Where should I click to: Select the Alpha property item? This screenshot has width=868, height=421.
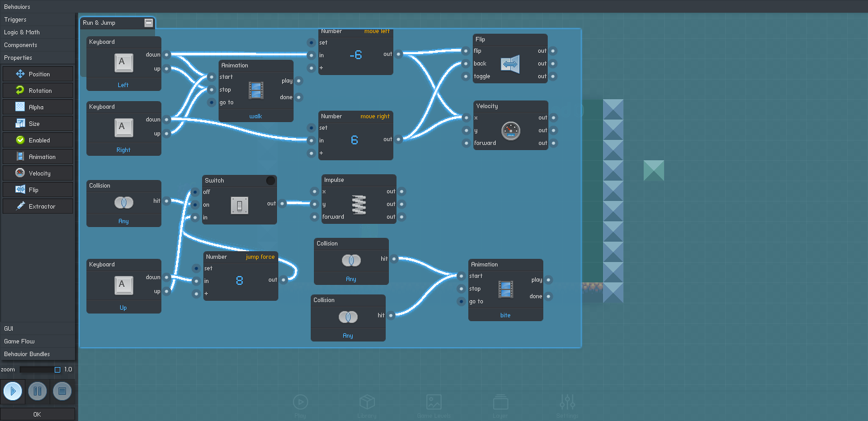coord(38,107)
